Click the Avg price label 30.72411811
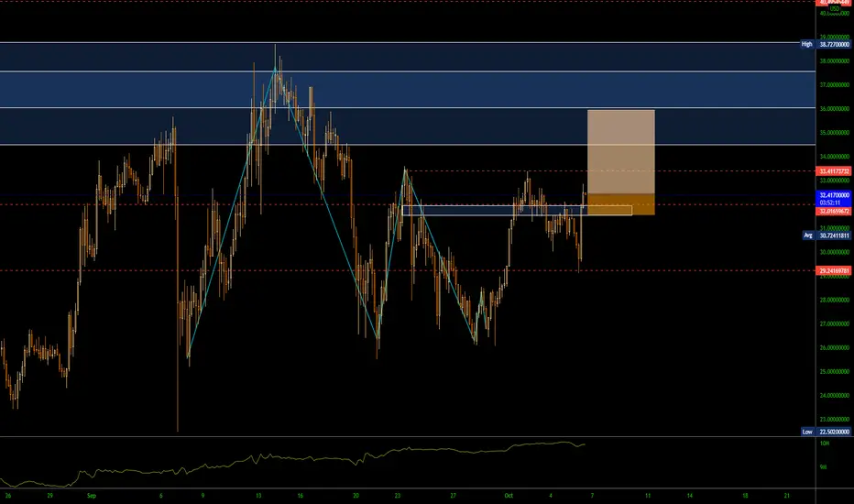Screen dimensions: 854x504 [834, 236]
